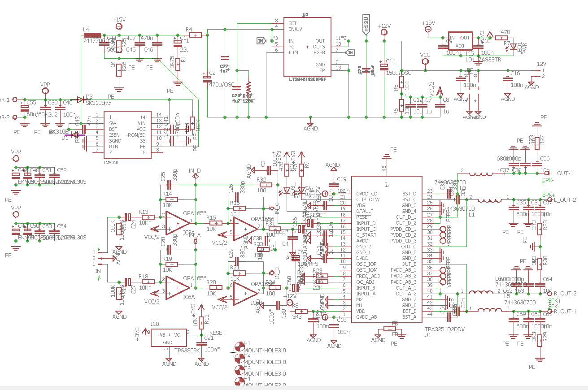The height and width of the screenshot is (390, 588).
Task: Click the R_OUT-2 output label
Action: click(565, 293)
